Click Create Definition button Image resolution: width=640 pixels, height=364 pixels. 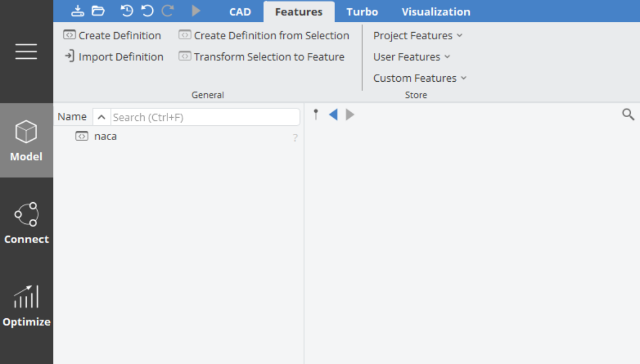[x=112, y=35]
